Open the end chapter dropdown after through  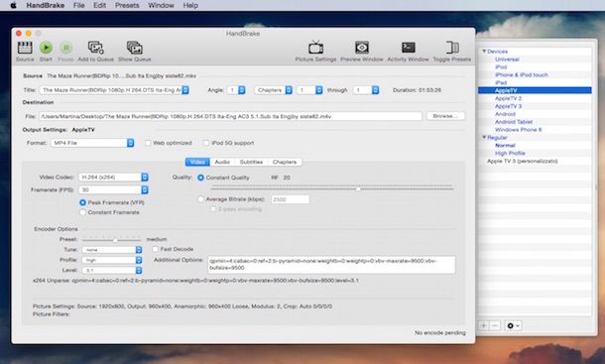coord(366,90)
